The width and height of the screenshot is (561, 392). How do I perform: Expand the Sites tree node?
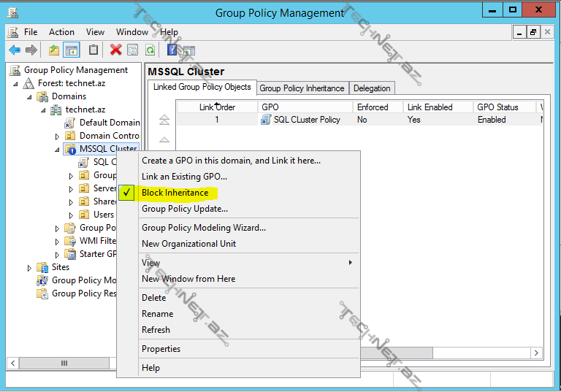30,268
